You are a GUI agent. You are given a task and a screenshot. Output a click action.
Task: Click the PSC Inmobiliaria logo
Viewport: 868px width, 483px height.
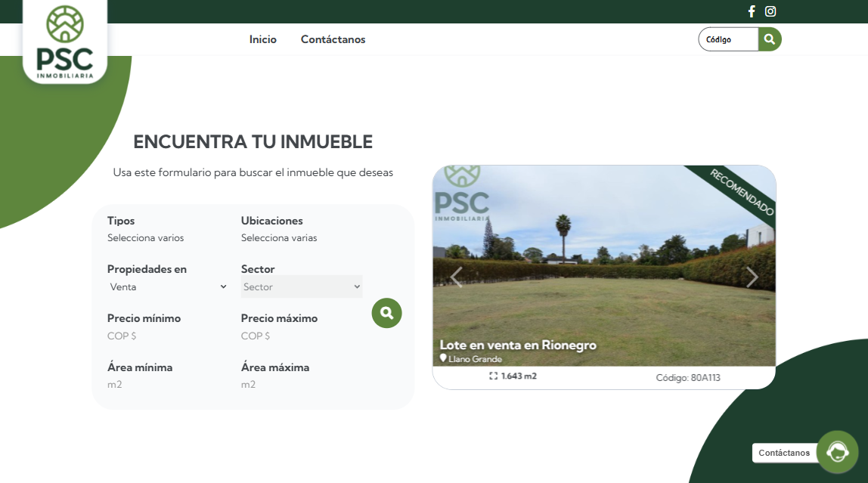[65, 42]
